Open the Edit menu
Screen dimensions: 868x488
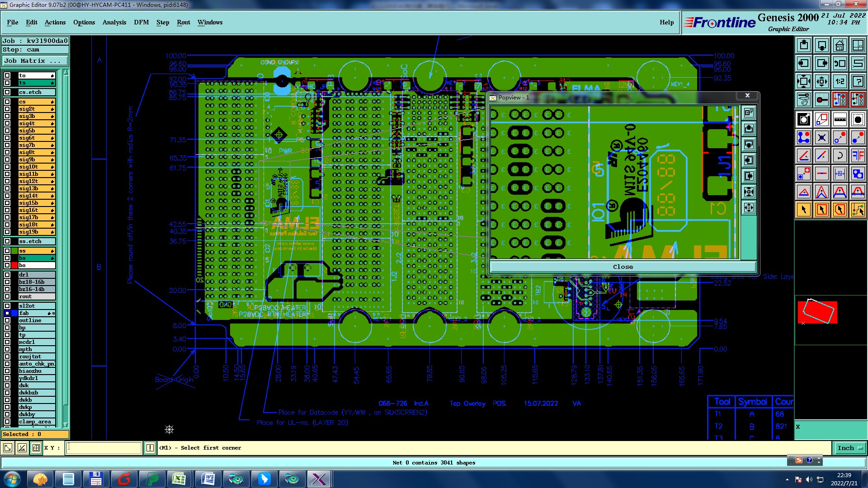coord(32,22)
